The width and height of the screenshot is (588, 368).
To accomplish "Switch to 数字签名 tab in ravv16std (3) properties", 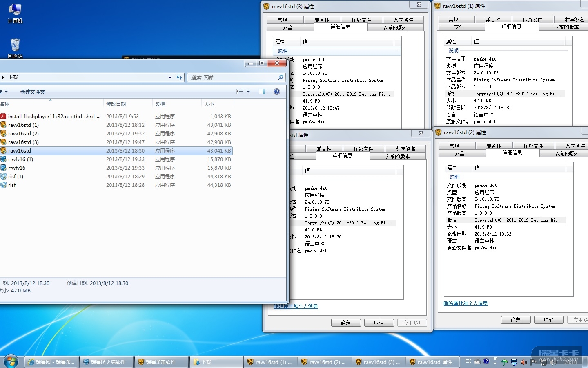I will click(403, 20).
